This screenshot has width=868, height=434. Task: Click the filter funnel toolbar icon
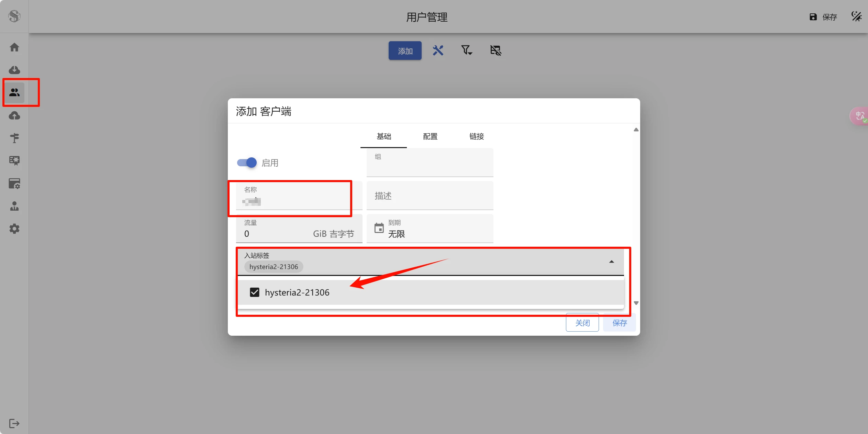[466, 51]
